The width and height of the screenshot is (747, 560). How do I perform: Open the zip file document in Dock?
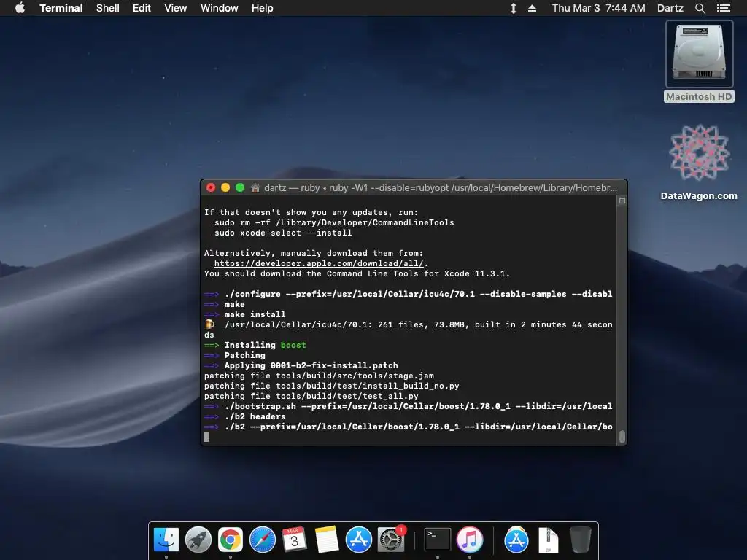tap(549, 540)
